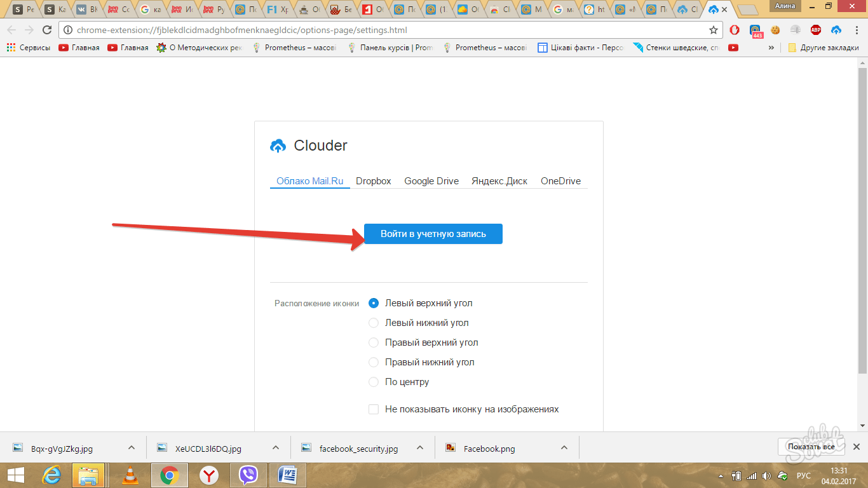The image size is (868, 488).
Task: Open the red Opera-style extension icon
Action: point(735,30)
